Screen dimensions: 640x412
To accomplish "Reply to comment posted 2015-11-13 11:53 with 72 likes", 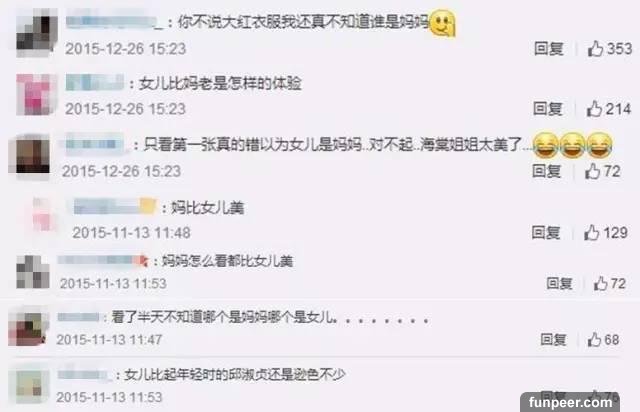I will tap(559, 283).
